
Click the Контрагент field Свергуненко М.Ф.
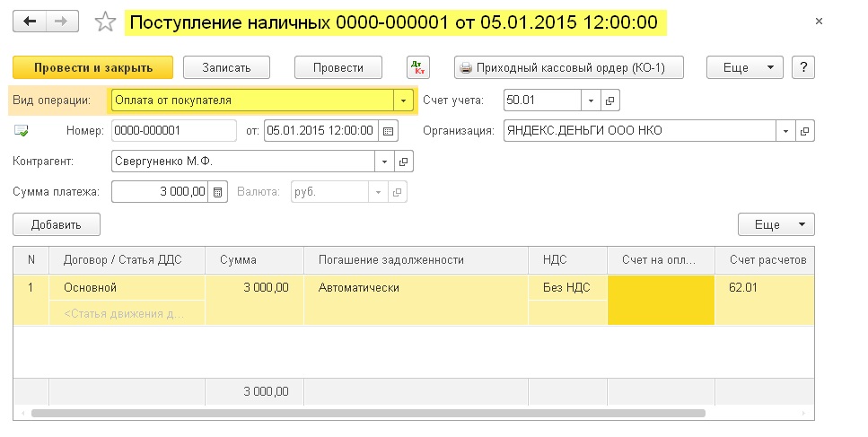243,162
